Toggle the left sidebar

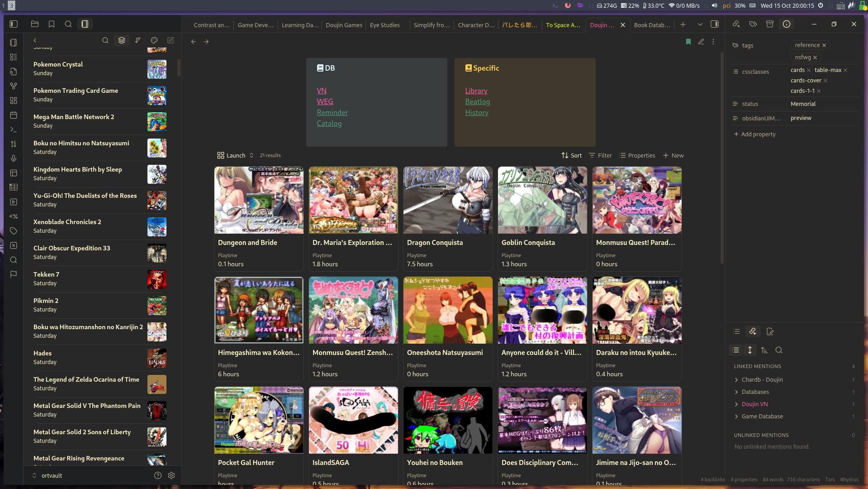click(x=14, y=24)
